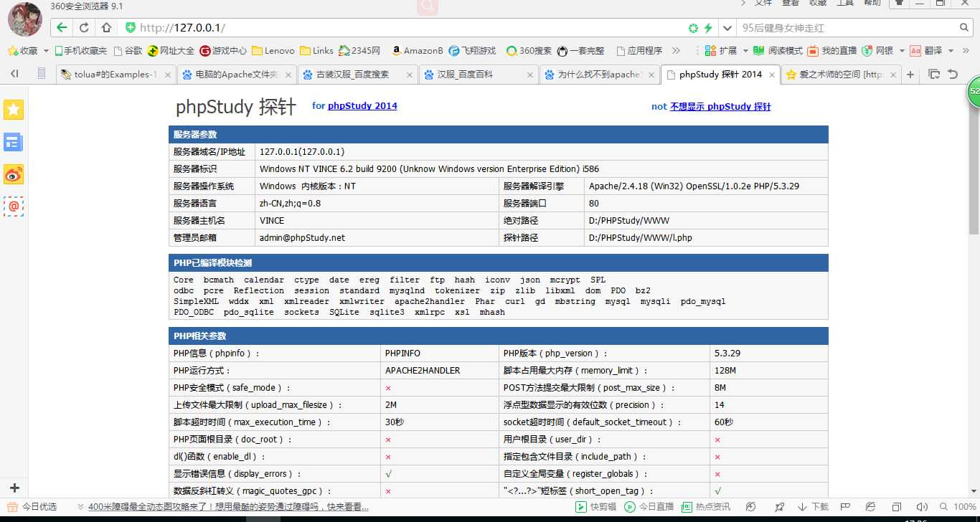Show more bookmarks with double chevron

point(676,51)
